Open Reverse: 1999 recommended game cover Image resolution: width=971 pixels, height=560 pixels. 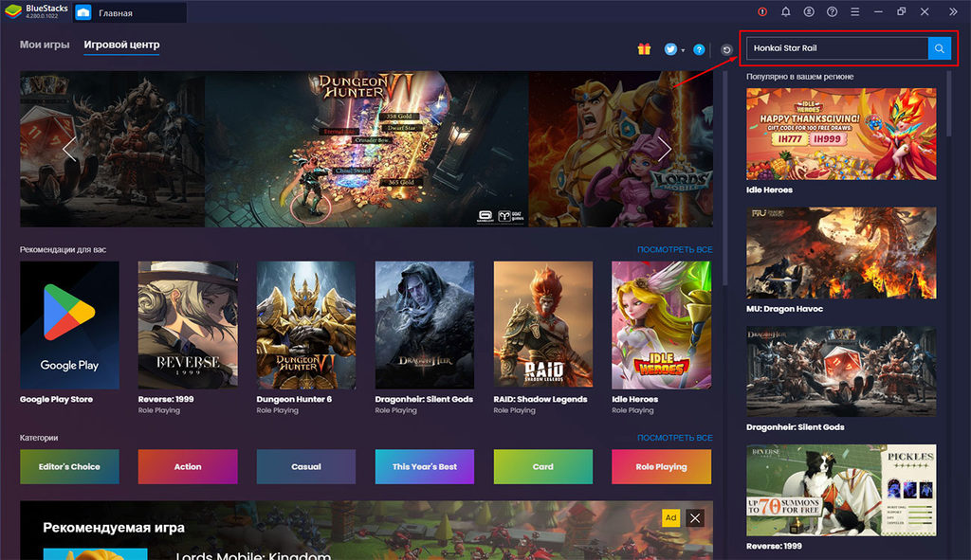coord(188,325)
